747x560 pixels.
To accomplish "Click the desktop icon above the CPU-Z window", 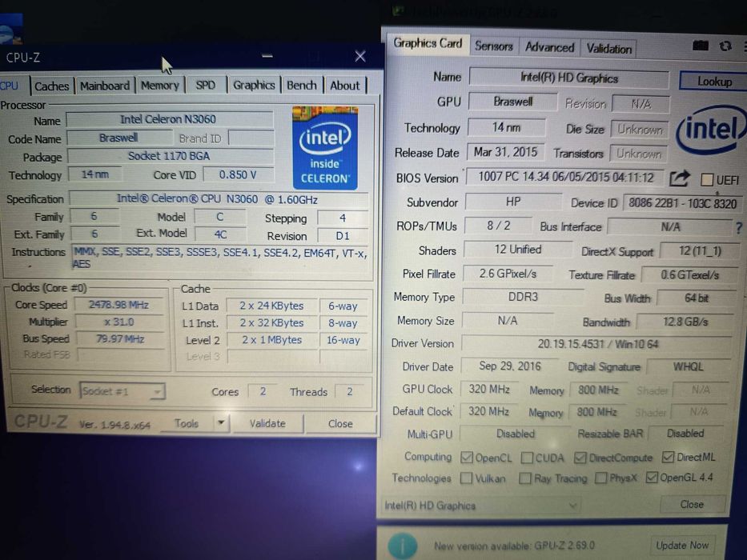I will (11, 30).
